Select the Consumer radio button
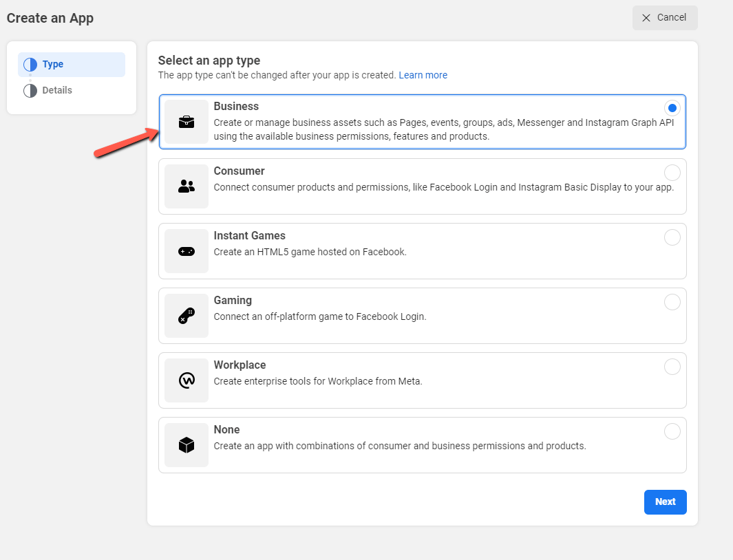The height and width of the screenshot is (560, 733). [672, 173]
